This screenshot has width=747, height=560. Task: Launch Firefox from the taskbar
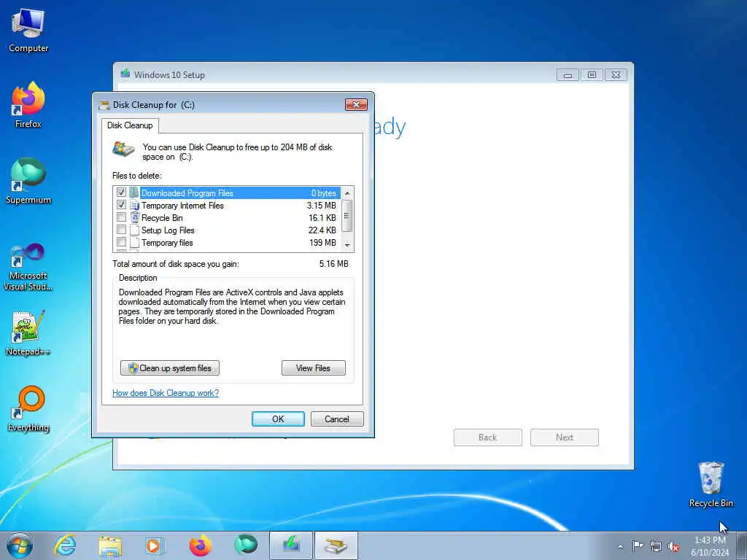201,545
